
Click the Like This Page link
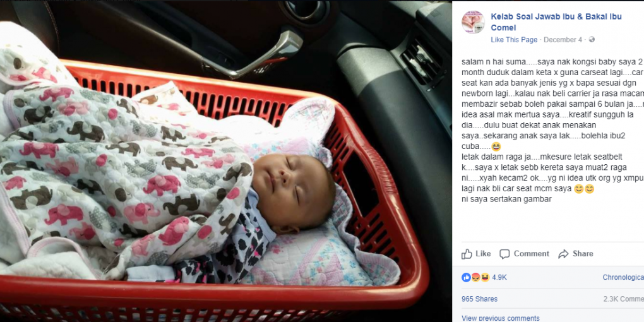514,40
